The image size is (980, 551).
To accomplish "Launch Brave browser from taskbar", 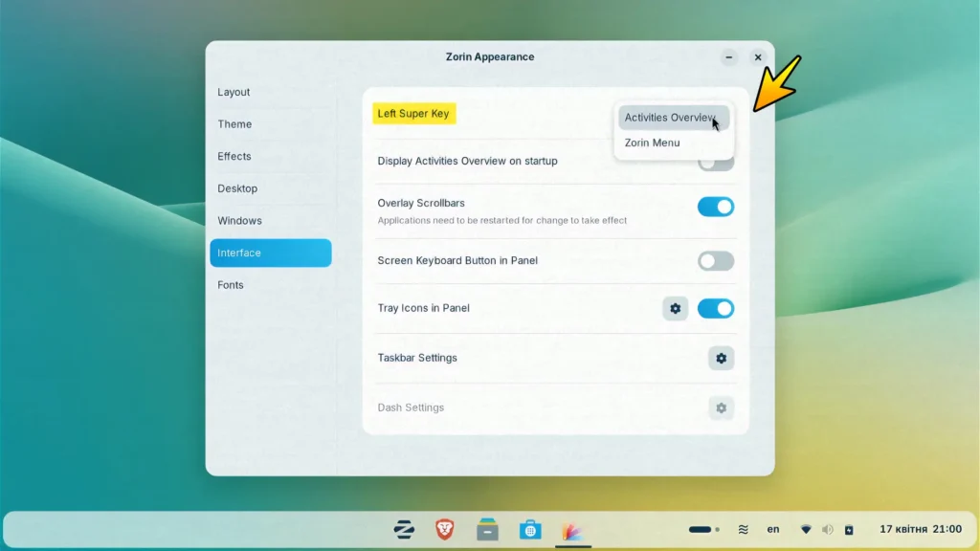I will point(445,530).
